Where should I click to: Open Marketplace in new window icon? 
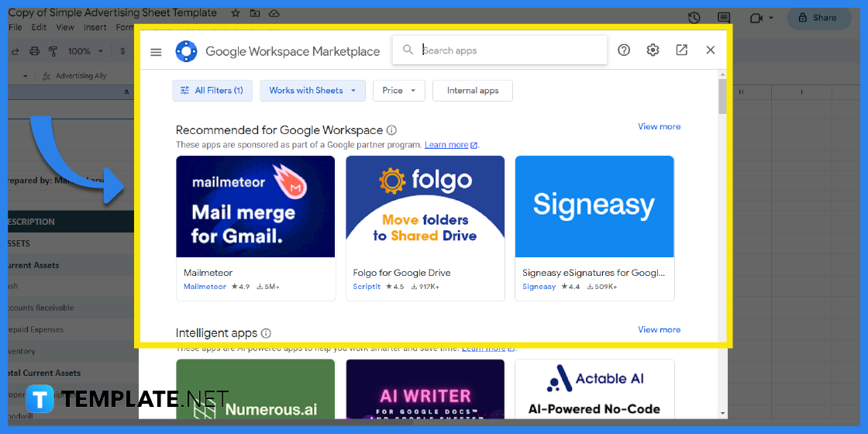tap(681, 50)
